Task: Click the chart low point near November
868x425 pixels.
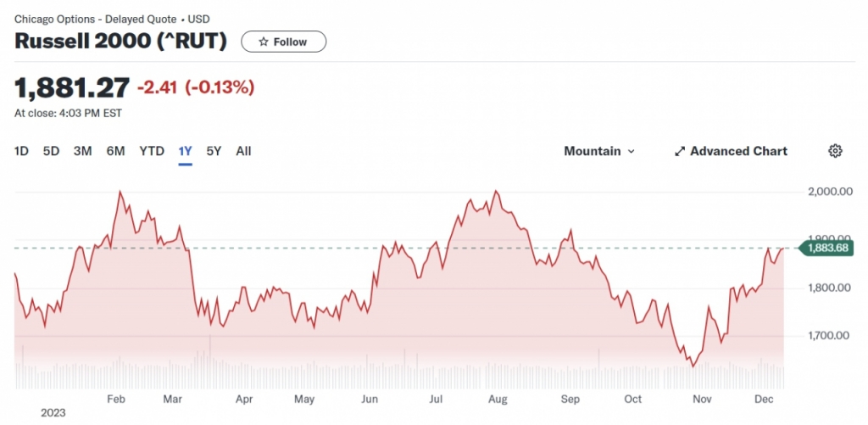Action: (693, 366)
